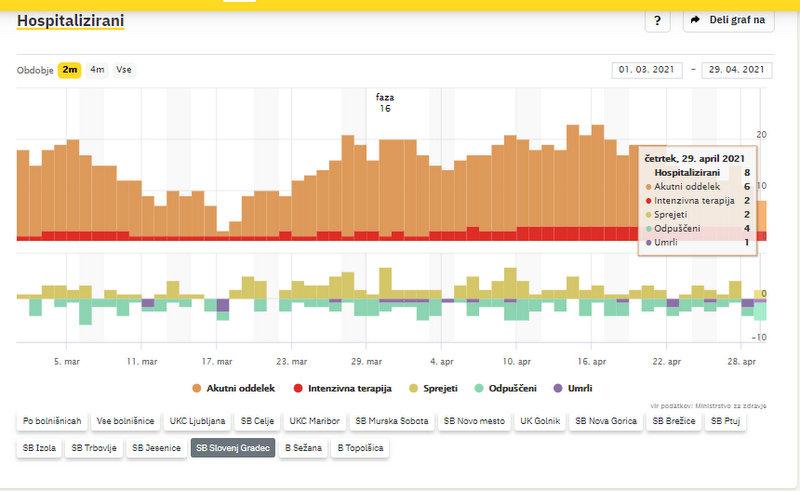Screen dimensions: 800x491
Task: Choose UKC Ljubljana hospital
Action: click(x=197, y=421)
